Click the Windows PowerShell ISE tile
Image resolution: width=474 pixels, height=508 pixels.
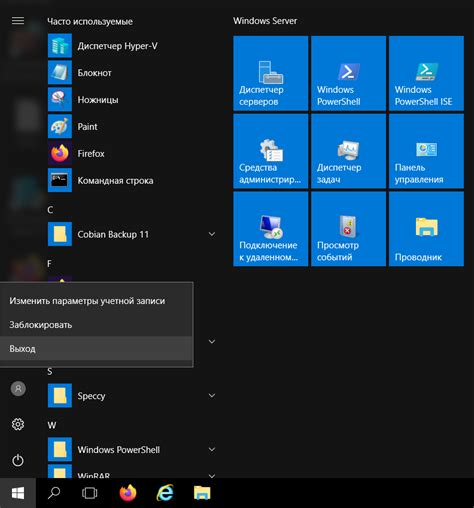[426, 73]
